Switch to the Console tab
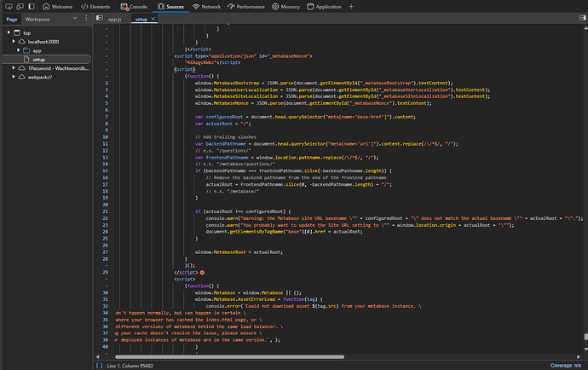588x370 pixels. [134, 6]
